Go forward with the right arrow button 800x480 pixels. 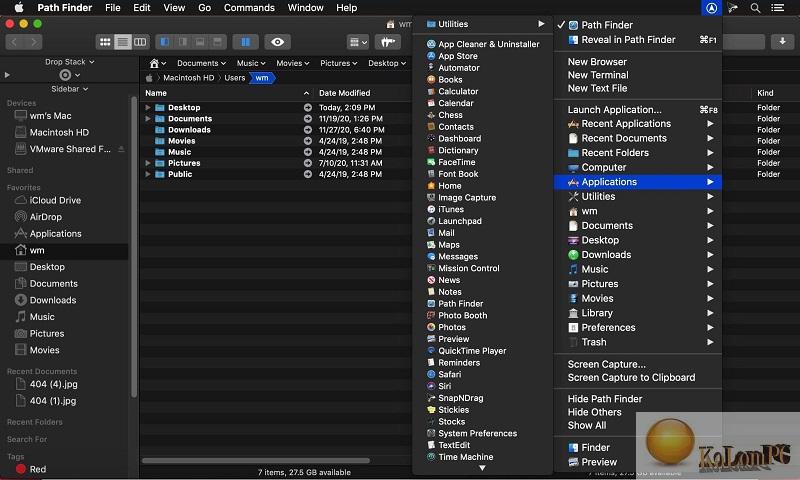(34, 42)
